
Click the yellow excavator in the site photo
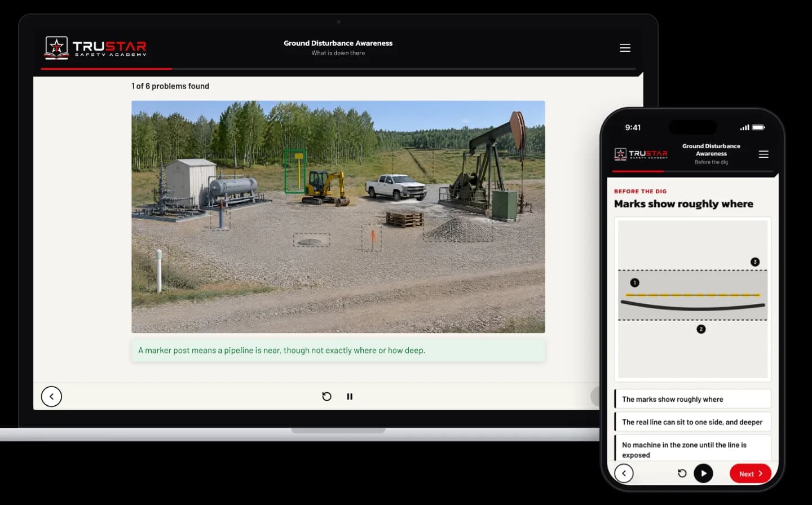pyautogui.click(x=326, y=188)
